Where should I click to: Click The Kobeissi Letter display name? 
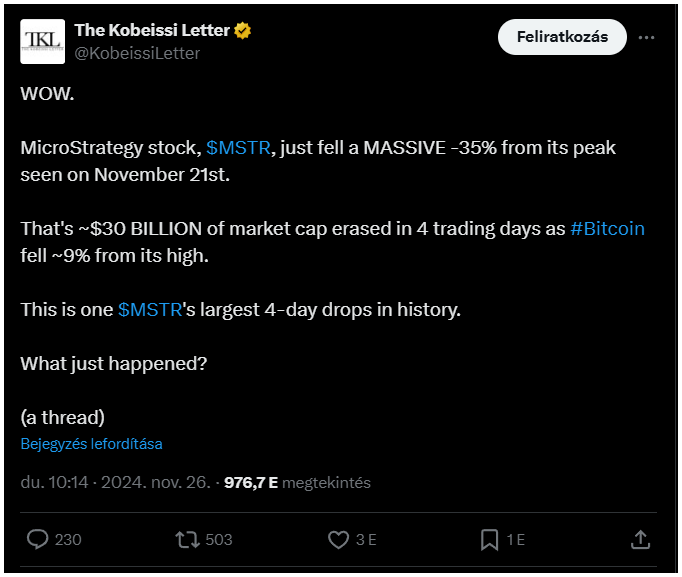pyautogui.click(x=152, y=30)
